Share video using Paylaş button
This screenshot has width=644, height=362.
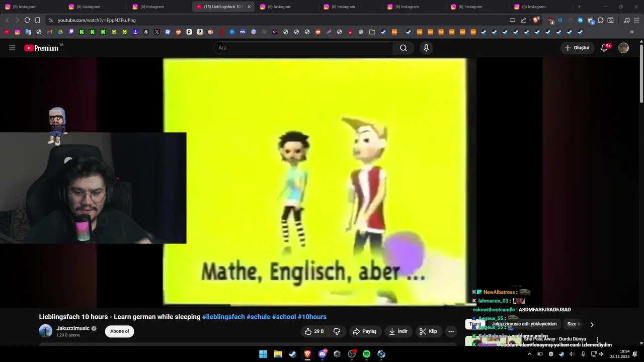coord(365,331)
